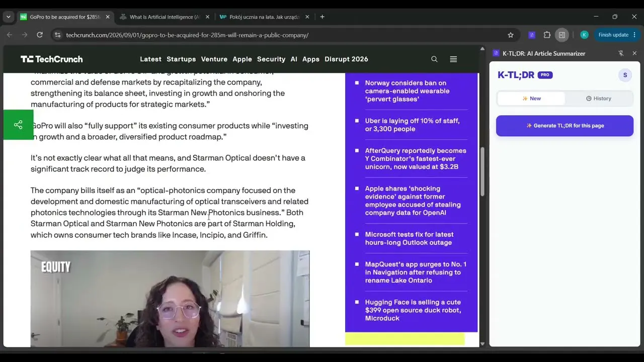Switch to the Pokój ucznia na lata tab
644x362 pixels.
pyautogui.click(x=264, y=17)
